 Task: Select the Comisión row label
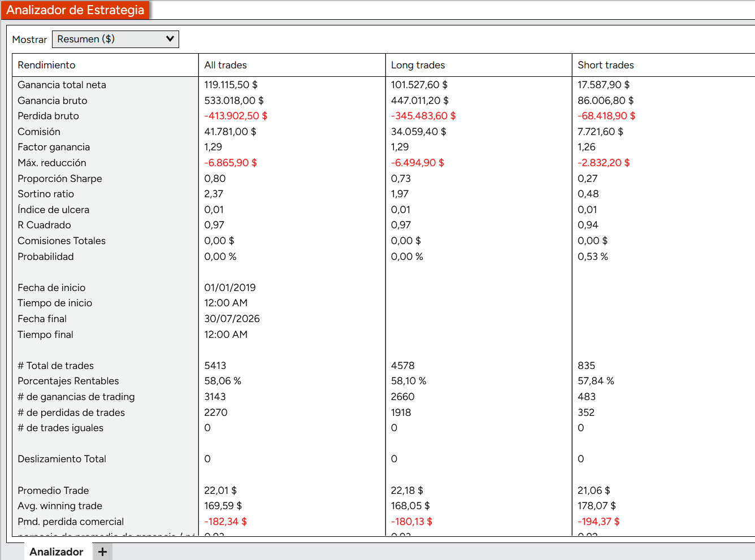pos(38,132)
